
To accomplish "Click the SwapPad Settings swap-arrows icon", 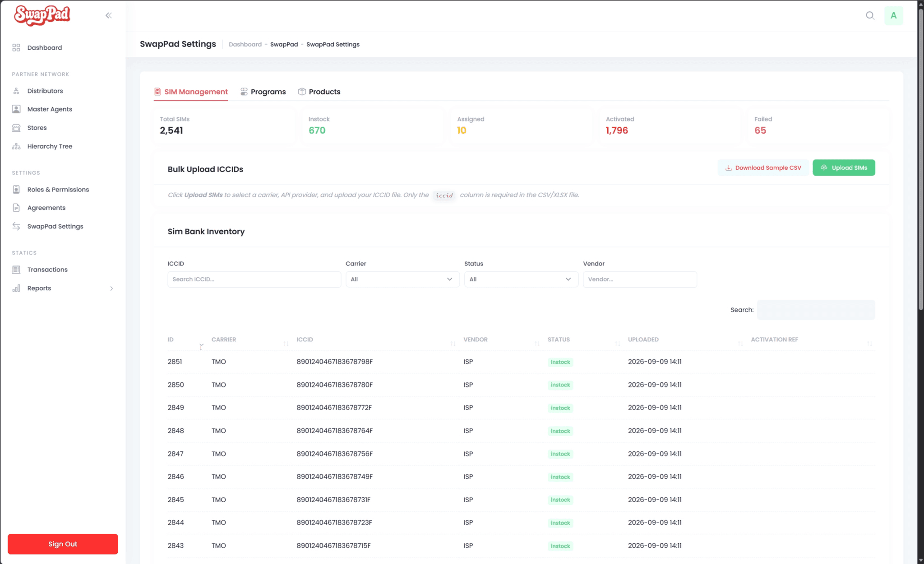I will click(x=16, y=226).
